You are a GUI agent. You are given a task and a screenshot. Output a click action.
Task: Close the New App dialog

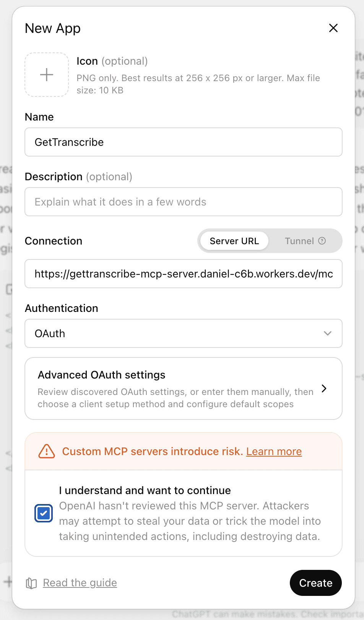(x=333, y=28)
